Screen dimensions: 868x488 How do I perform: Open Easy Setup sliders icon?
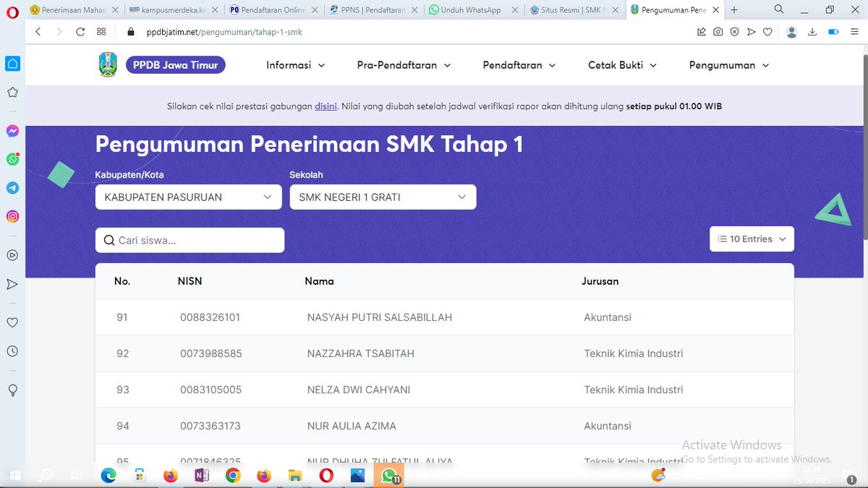point(854,32)
